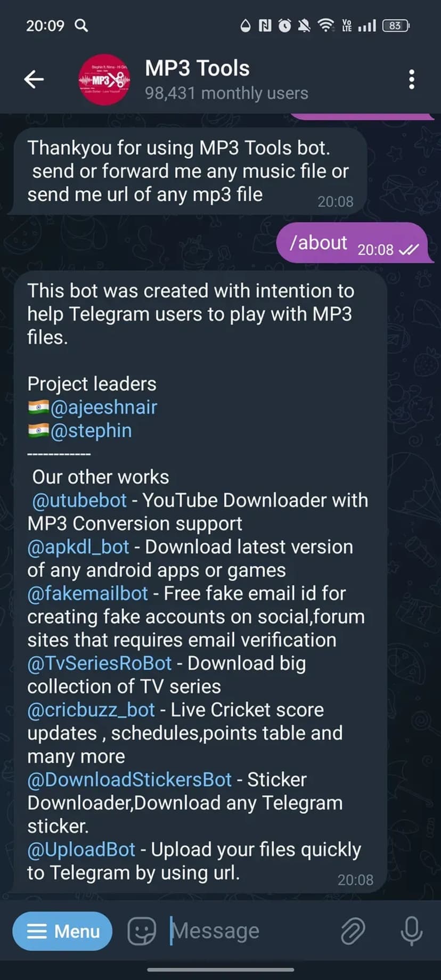The height and width of the screenshot is (980, 441).
Task: Open the @apkdl_bot link
Action: (x=78, y=547)
